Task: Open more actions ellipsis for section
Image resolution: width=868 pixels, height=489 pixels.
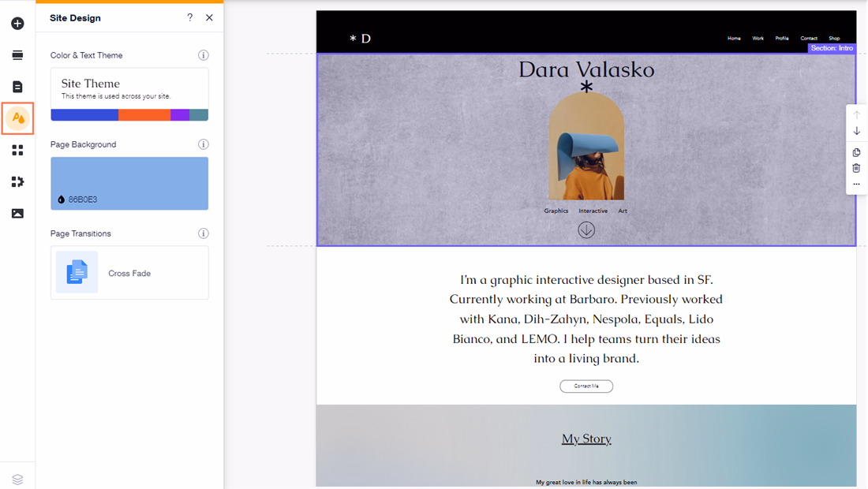Action: [856, 185]
